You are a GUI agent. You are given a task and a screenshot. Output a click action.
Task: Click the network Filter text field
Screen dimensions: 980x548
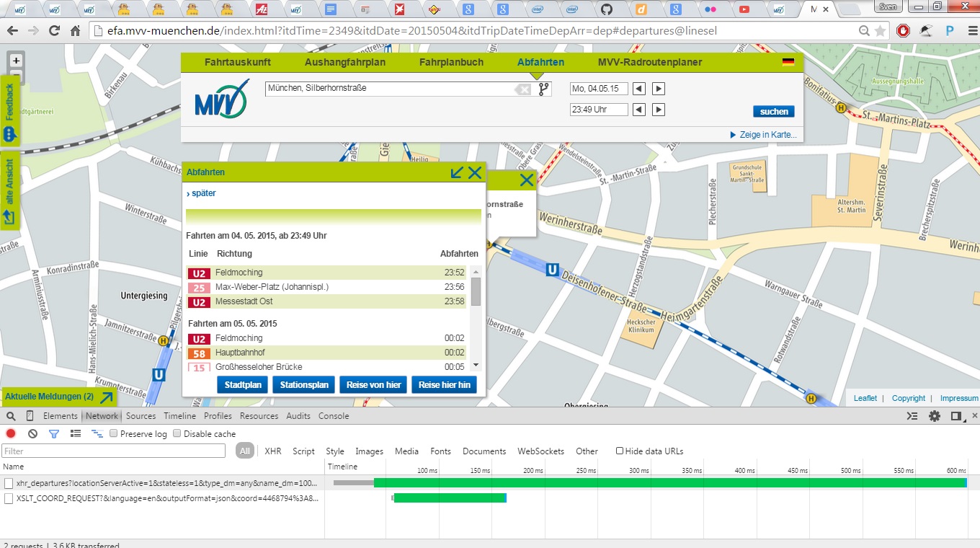(114, 451)
